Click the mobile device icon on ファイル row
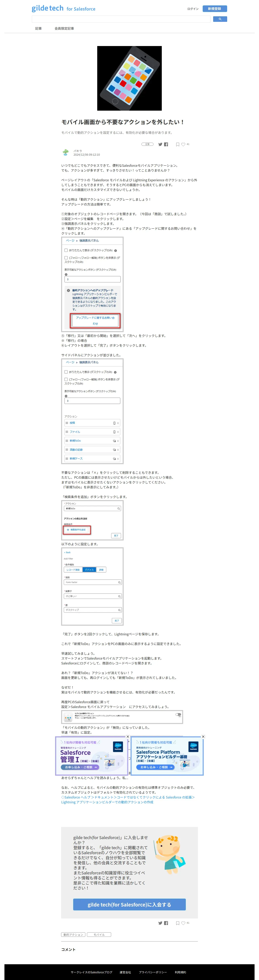This screenshot has width=259, height=980. coord(114,432)
